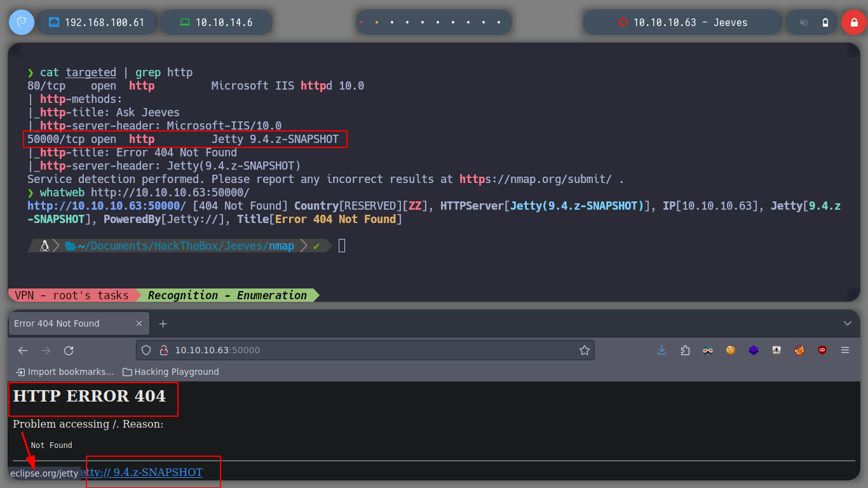Viewport: 868px width, 488px height.
Task: Expand the list all tabs chevron
Action: (848, 323)
